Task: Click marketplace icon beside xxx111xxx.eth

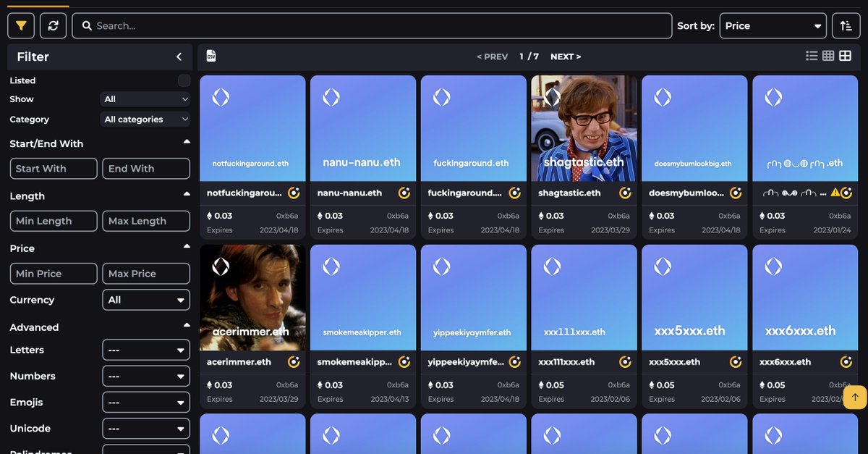Action: tap(626, 361)
